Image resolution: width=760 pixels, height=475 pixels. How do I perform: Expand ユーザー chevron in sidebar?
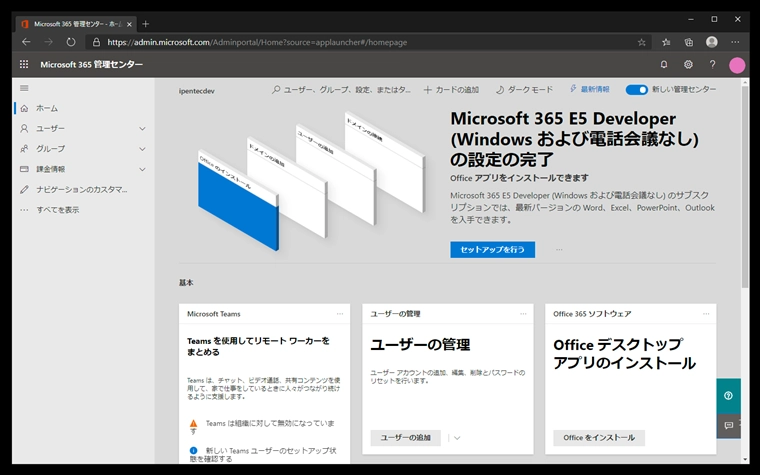[142, 128]
